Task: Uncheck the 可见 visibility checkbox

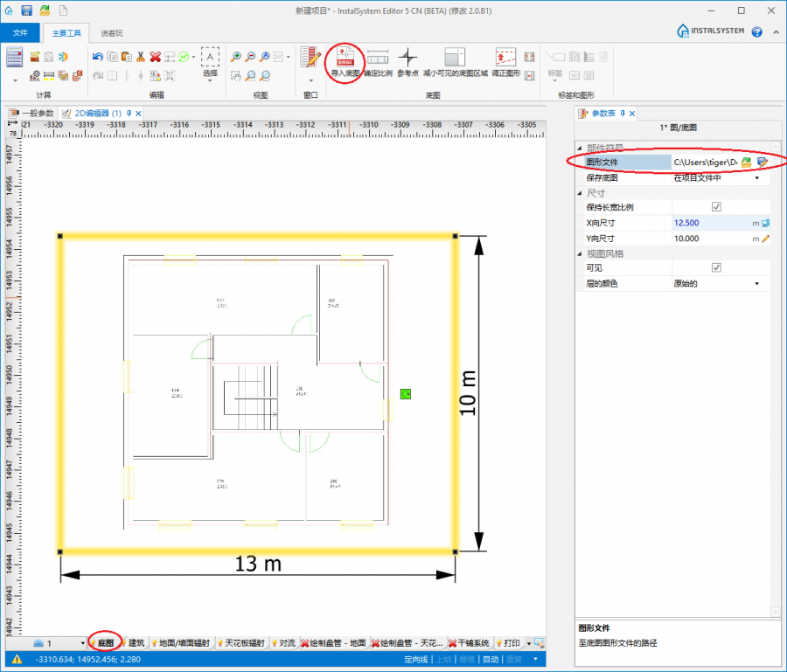Action: pyautogui.click(x=716, y=268)
